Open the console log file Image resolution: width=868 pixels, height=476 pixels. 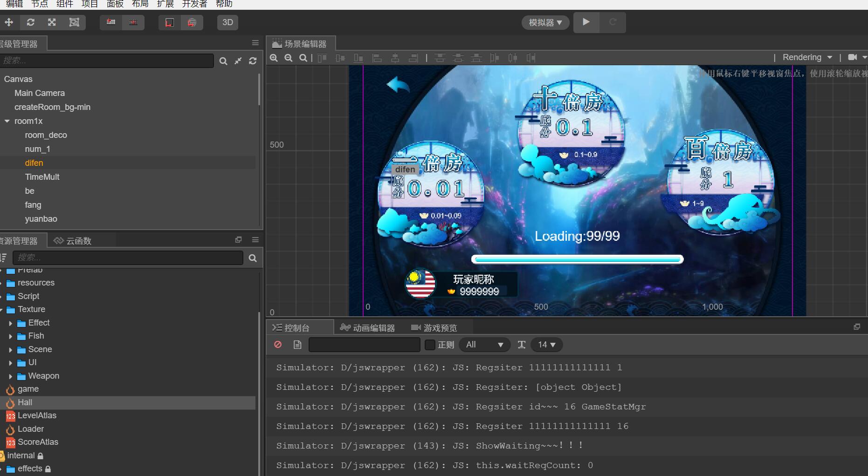(297, 345)
